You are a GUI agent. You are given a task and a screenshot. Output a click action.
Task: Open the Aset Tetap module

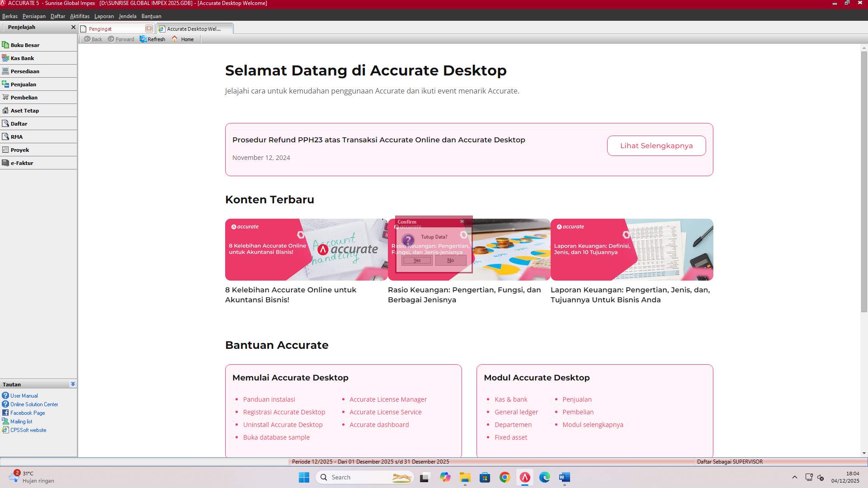point(24,110)
